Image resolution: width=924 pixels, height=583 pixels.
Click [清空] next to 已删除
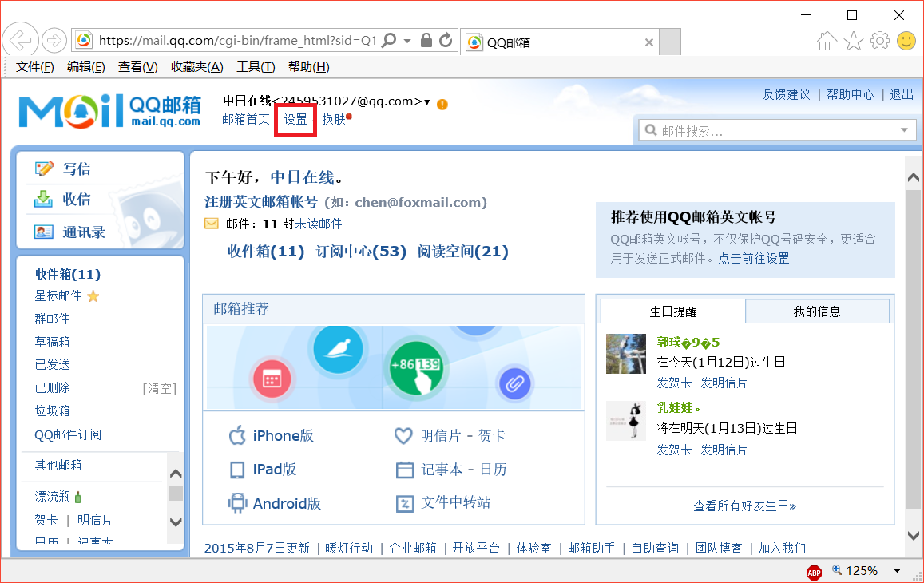(159, 388)
